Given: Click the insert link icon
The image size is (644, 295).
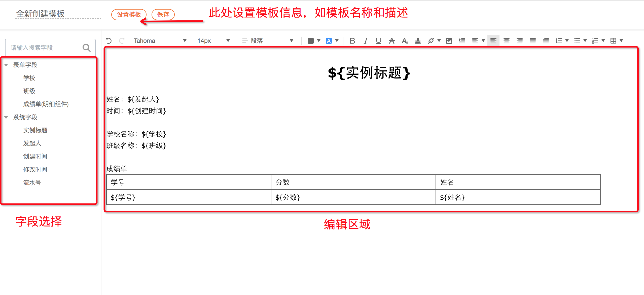Looking at the screenshot, I should (431, 41).
